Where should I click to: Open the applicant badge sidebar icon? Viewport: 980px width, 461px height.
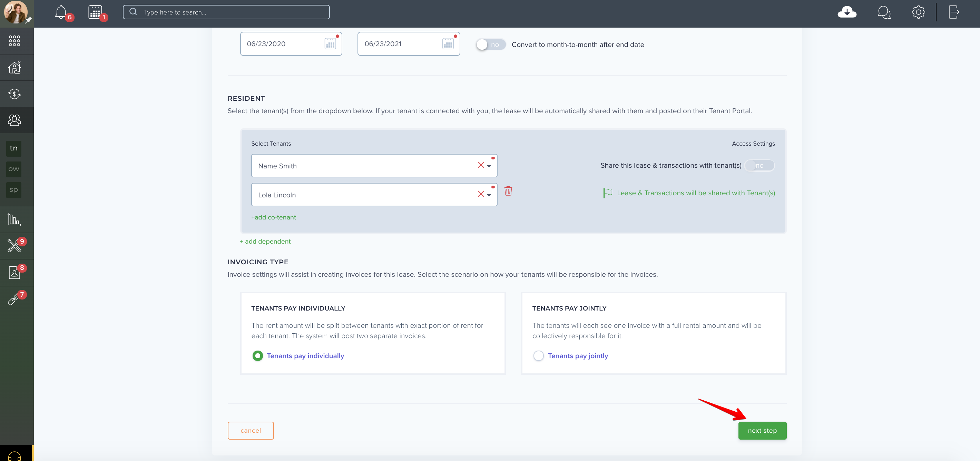[14, 272]
